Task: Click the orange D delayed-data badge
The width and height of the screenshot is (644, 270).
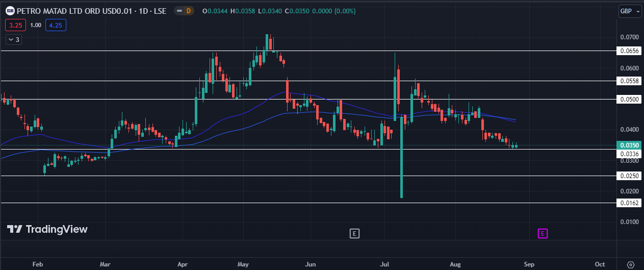Action: point(188,11)
